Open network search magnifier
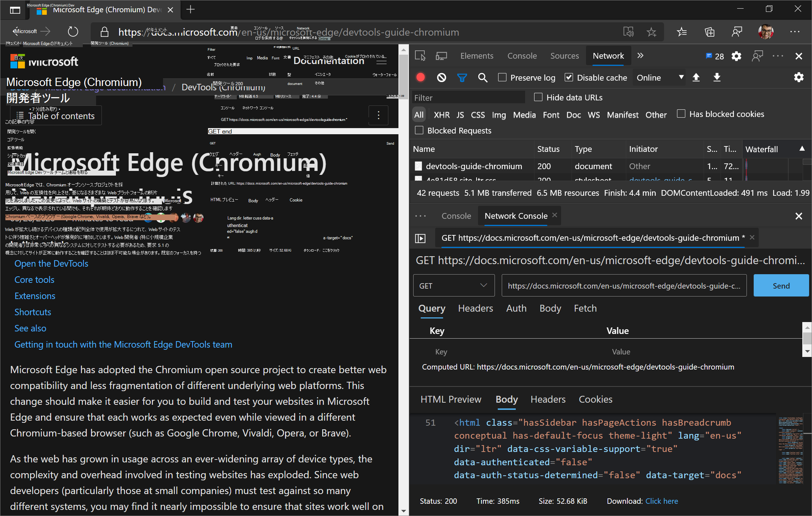This screenshot has width=812, height=516. pyautogui.click(x=483, y=77)
